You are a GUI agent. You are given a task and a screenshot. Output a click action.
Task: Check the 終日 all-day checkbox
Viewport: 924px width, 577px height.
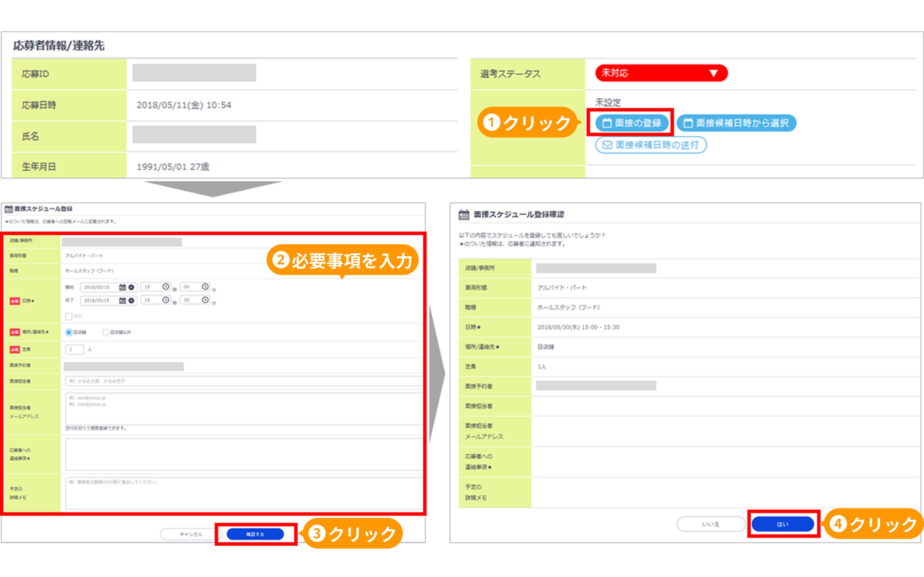point(69,316)
